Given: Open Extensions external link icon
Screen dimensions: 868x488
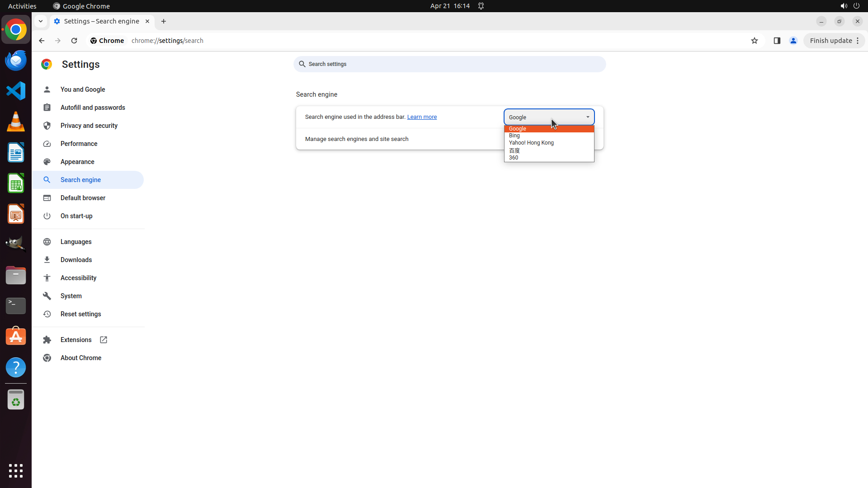Looking at the screenshot, I should (x=104, y=340).
